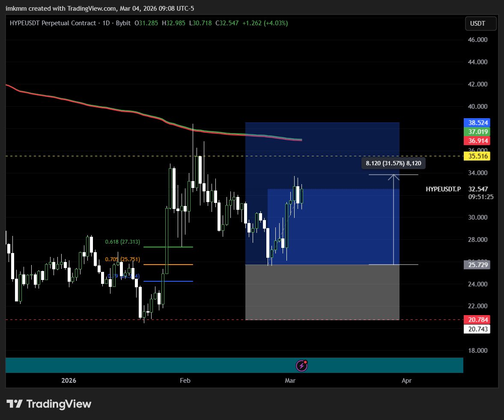Click the 8.120 (31.57%) measurement label
The height and width of the screenshot is (420, 504).
[x=394, y=163]
